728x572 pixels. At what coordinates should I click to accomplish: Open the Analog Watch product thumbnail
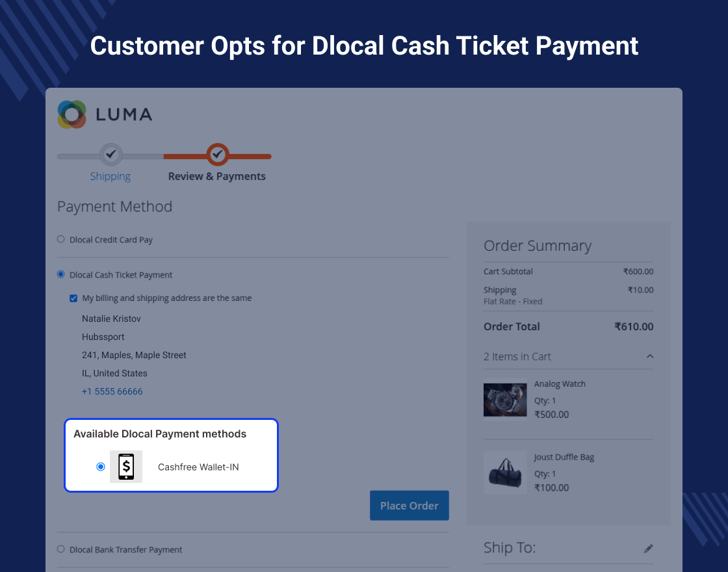point(505,400)
